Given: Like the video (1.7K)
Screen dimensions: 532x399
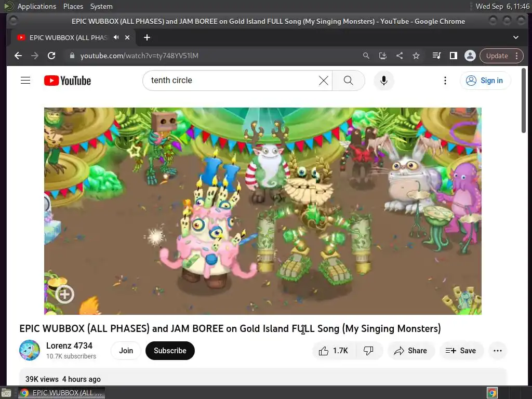Looking at the screenshot, I should click(334, 351).
